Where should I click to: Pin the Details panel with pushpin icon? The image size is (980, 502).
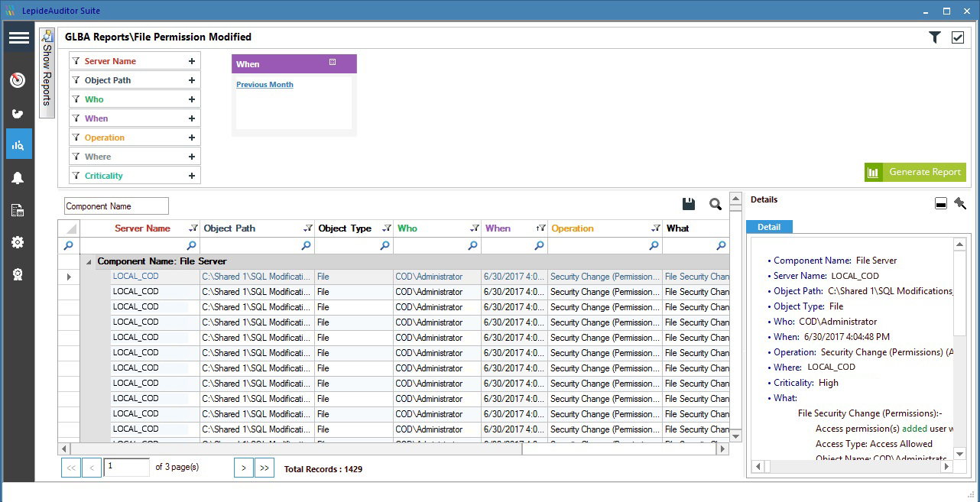click(959, 203)
